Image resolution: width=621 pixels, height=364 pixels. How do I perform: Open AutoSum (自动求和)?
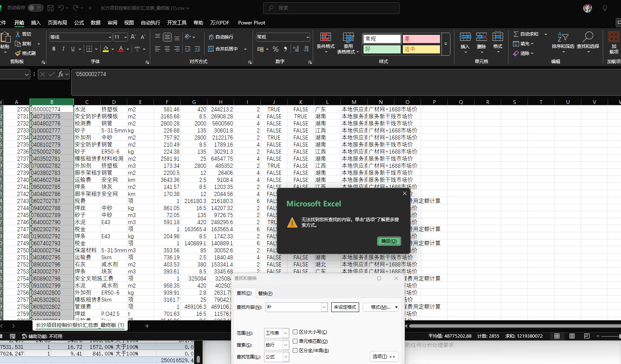tap(526, 34)
